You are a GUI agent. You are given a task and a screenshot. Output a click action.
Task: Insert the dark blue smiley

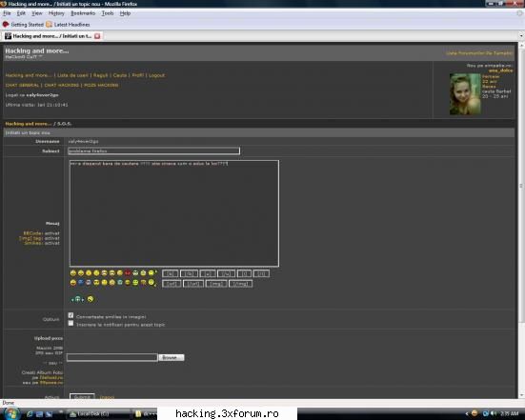[81, 283]
